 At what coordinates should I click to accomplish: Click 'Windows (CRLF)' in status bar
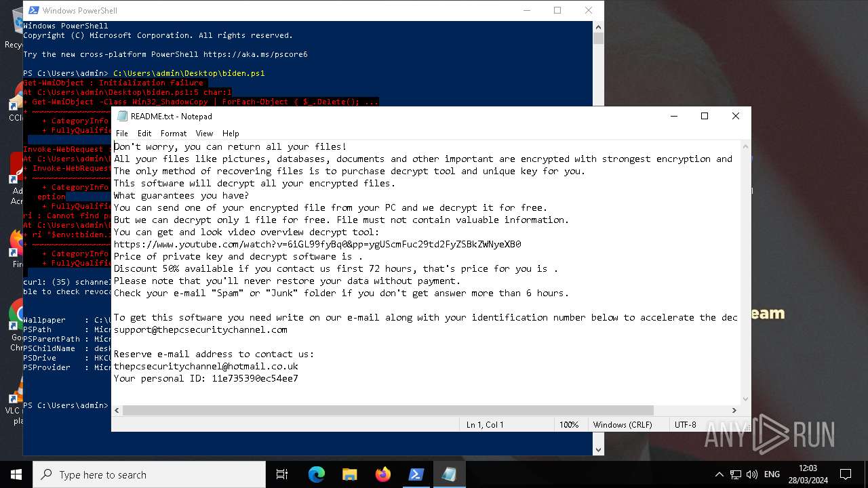pos(623,425)
